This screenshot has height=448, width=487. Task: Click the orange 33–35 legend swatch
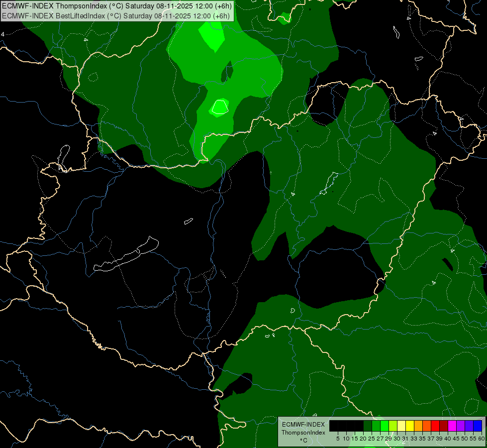(418, 426)
